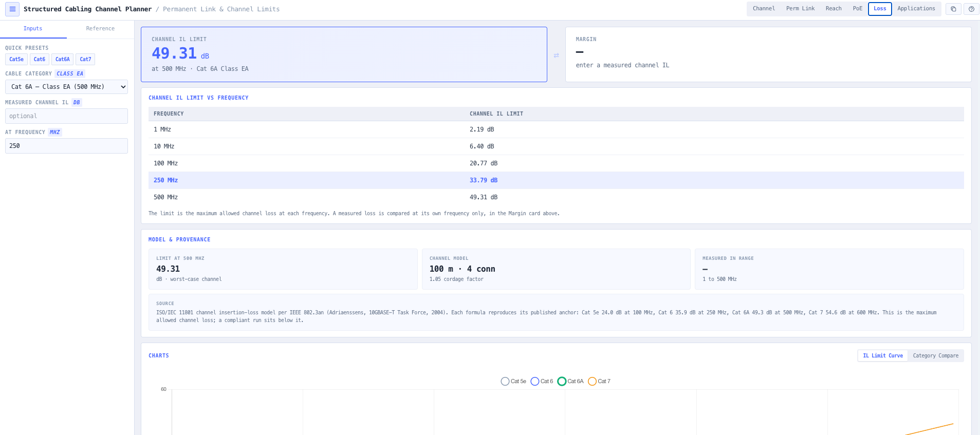The image size is (980, 435).
Task: Click the Limit at 500 MHz card
Action: tap(283, 269)
